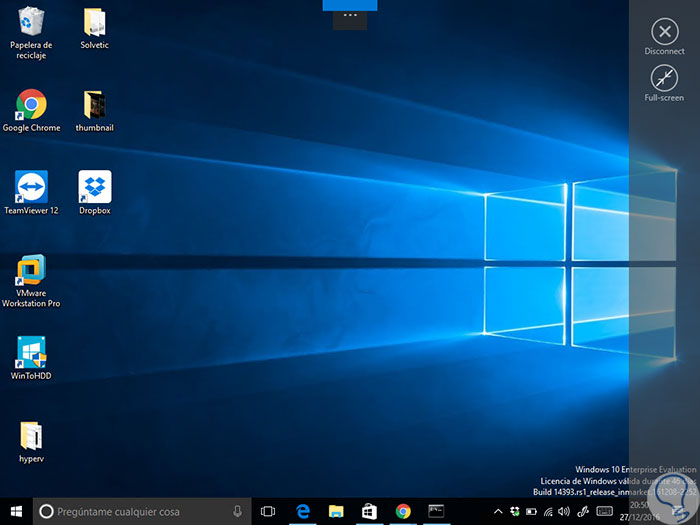Select the VMware Workstation Pro shortcut
This screenshot has height=525, width=700.
(x=31, y=280)
